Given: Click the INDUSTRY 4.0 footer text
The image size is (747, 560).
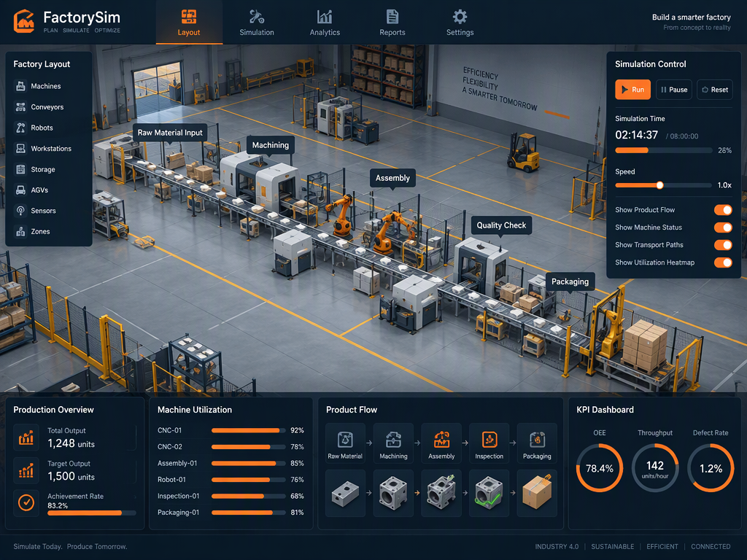Looking at the screenshot, I should [557, 547].
